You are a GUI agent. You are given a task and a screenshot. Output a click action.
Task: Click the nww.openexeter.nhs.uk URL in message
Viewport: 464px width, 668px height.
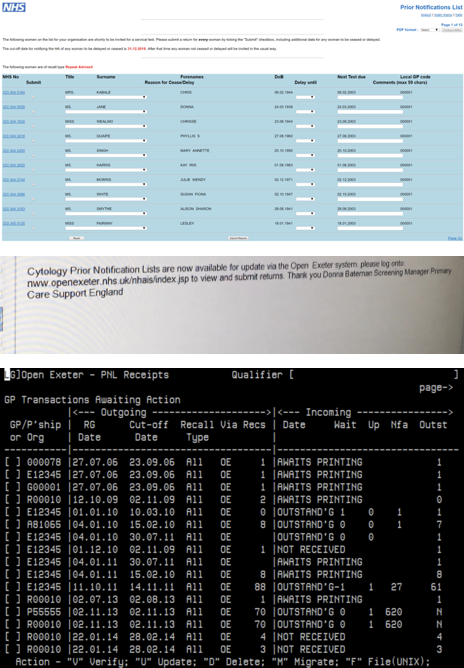point(109,282)
